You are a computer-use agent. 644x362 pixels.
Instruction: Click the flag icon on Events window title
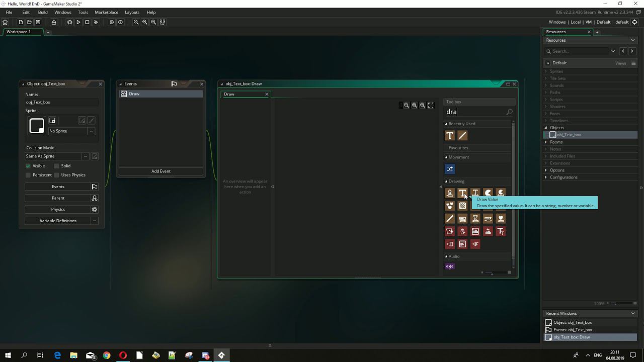(174, 84)
